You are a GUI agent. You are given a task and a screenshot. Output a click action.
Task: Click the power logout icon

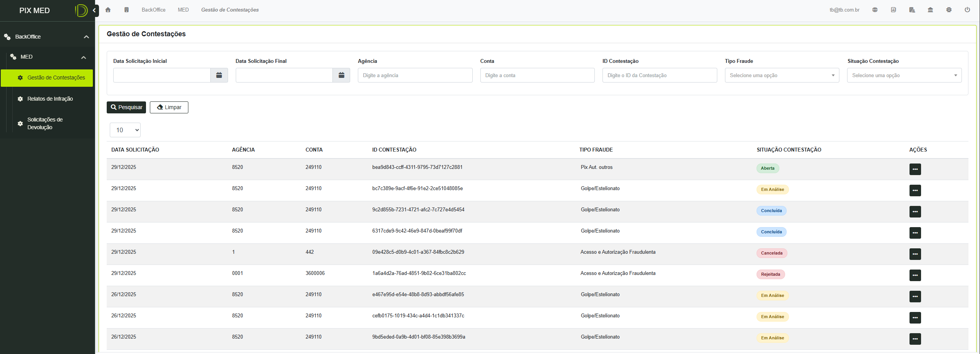(967, 10)
